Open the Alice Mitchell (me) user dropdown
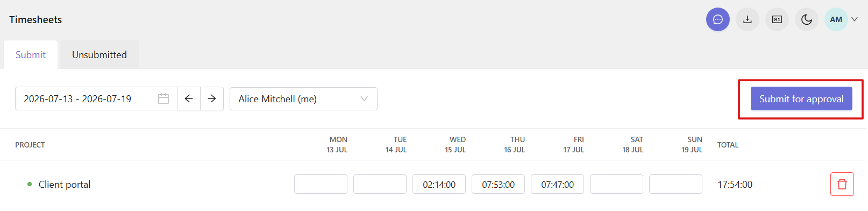 coord(303,99)
